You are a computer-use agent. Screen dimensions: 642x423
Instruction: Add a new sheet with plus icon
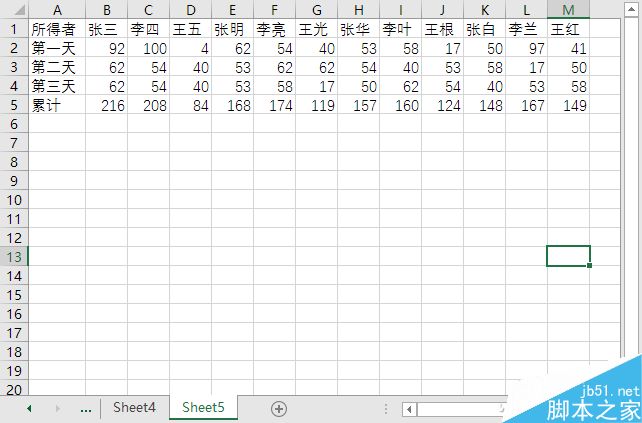coord(279,408)
